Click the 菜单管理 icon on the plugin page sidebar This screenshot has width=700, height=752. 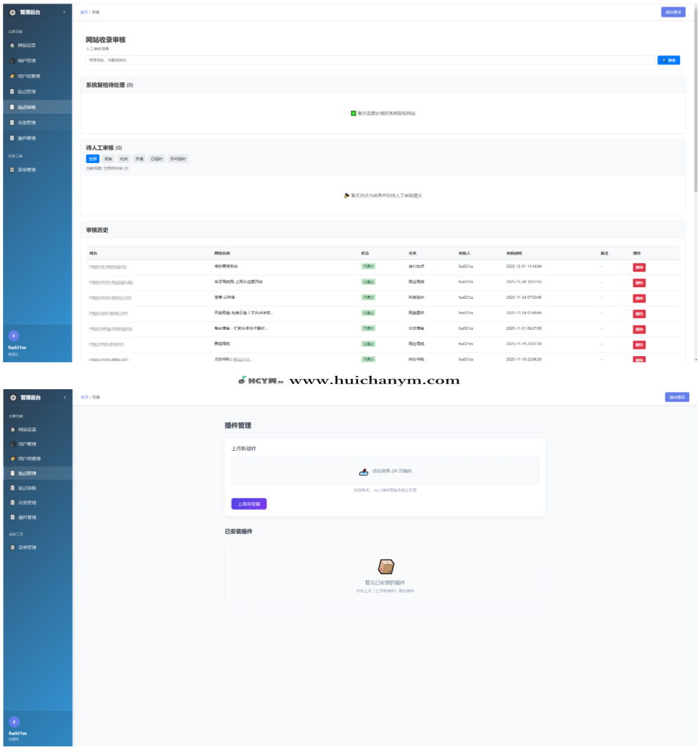(12, 547)
